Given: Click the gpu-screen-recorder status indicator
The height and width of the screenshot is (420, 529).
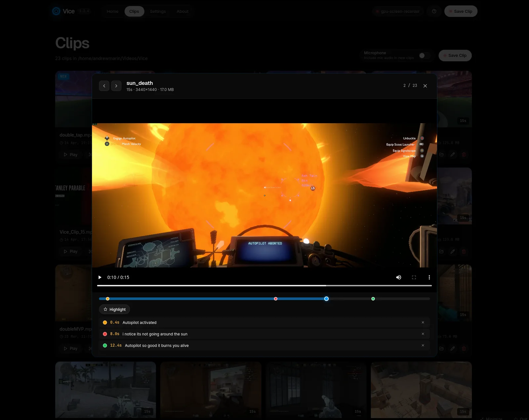Looking at the screenshot, I should (x=398, y=11).
